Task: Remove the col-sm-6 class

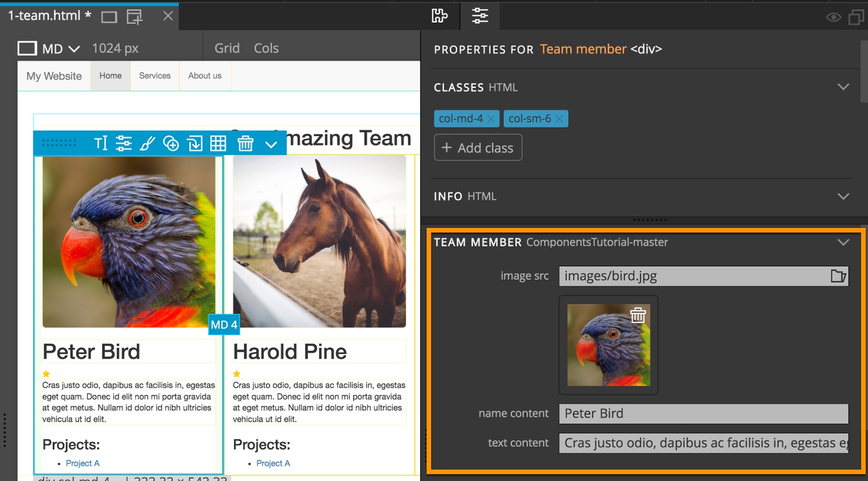Action: pyautogui.click(x=559, y=119)
